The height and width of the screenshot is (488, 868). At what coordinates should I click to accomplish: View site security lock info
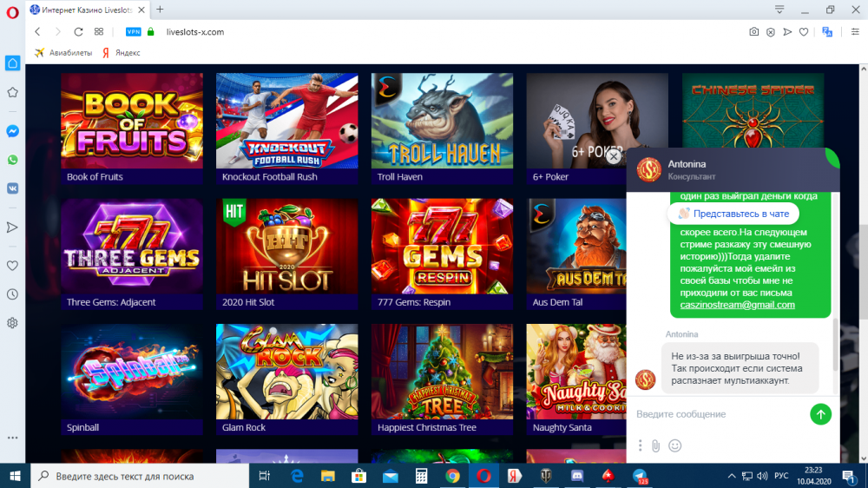tap(150, 31)
